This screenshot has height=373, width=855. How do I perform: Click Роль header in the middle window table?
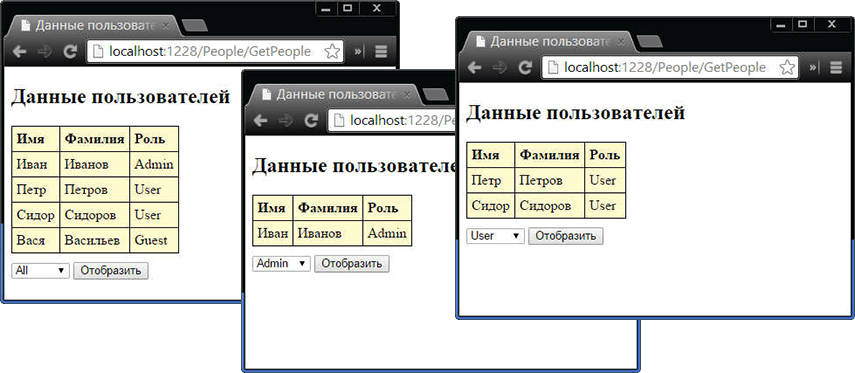click(x=387, y=208)
